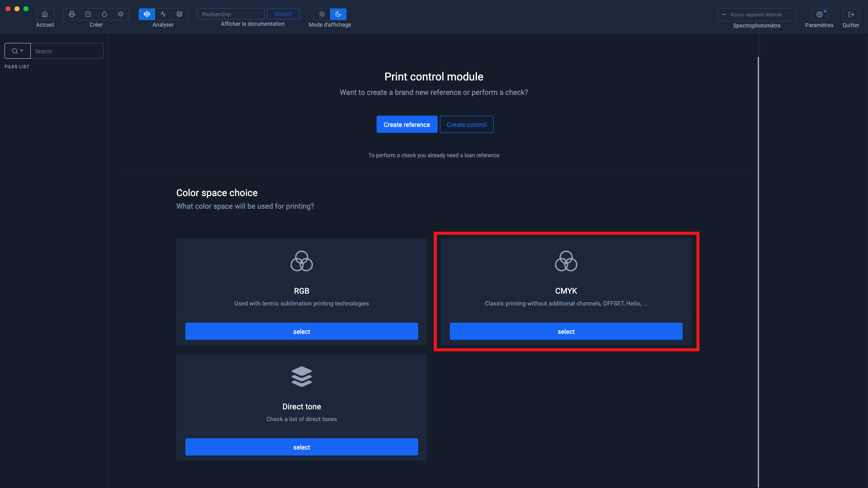Click the Analyser label
This screenshot has width=868, height=488.
coord(163,25)
